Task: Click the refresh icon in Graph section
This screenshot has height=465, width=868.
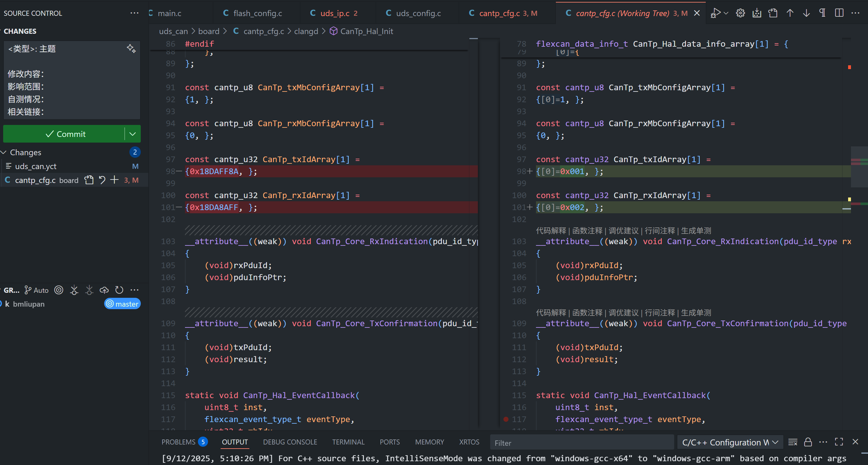Action: click(119, 290)
